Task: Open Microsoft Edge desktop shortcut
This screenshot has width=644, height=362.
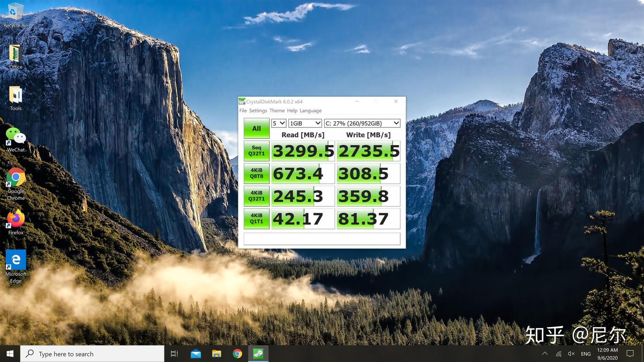Action: tap(16, 260)
